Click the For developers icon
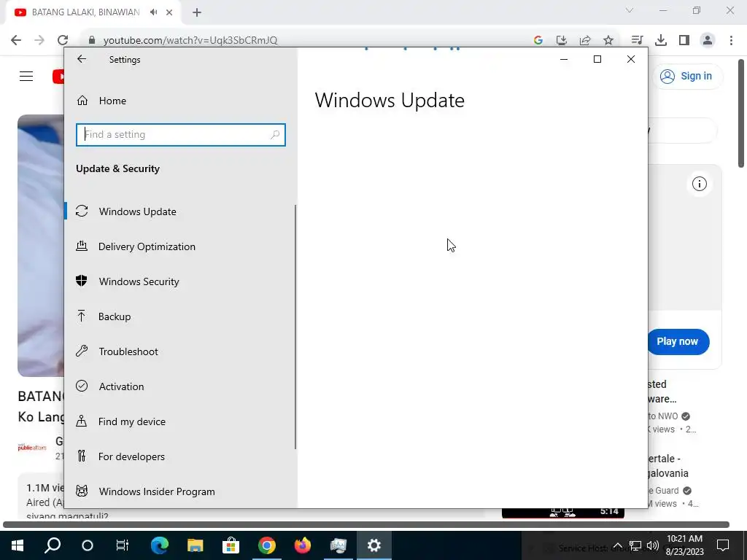The height and width of the screenshot is (560, 747). (82, 456)
